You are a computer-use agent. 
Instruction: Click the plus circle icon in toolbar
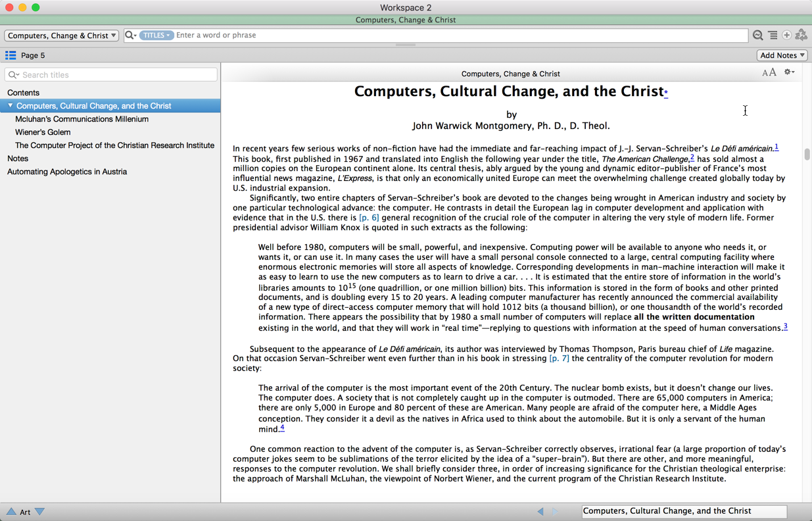pyautogui.click(x=786, y=36)
